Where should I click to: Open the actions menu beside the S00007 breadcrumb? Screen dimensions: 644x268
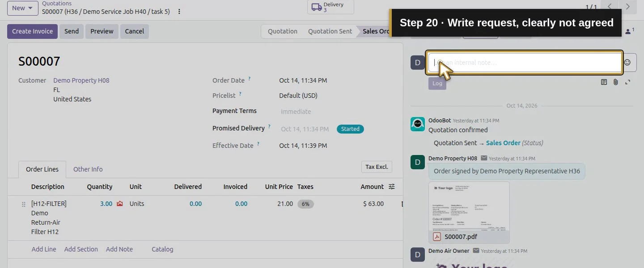179,12
